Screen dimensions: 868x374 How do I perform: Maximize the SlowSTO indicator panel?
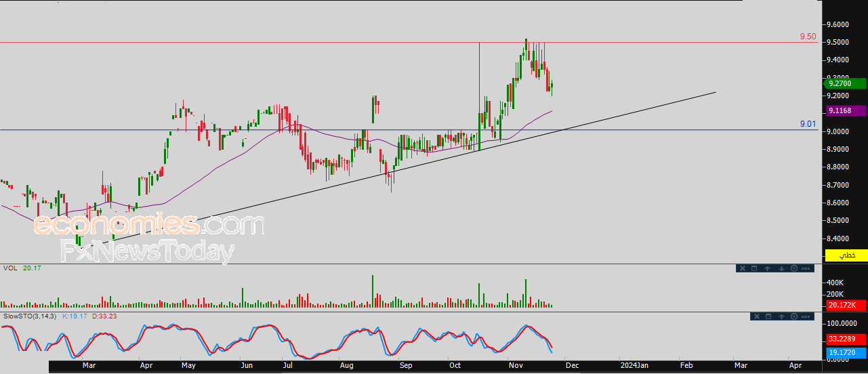coord(768,316)
